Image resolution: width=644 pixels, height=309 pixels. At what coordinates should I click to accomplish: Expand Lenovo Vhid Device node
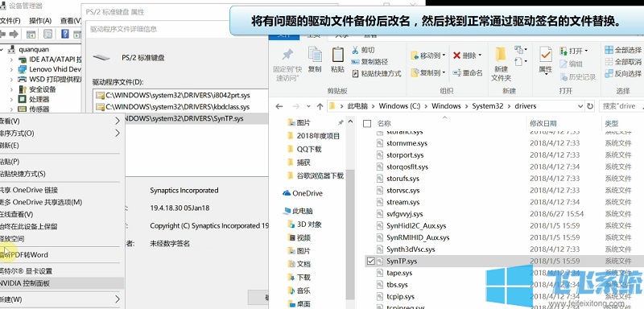(11, 69)
